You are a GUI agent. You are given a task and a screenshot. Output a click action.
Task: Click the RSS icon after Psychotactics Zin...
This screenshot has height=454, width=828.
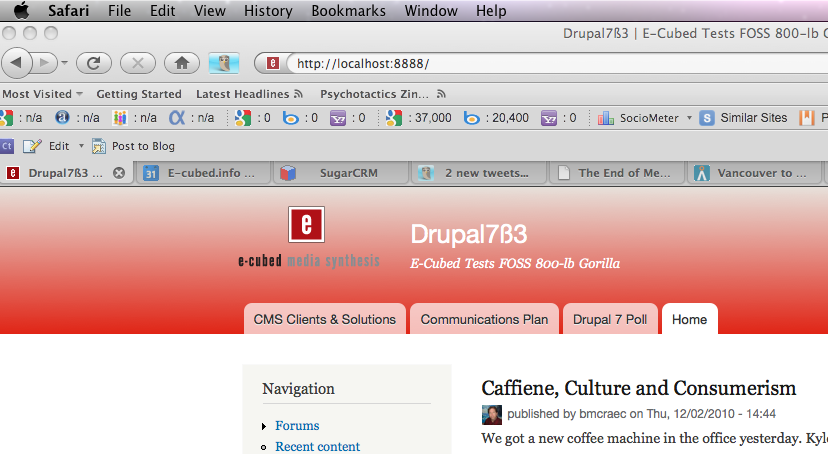(x=441, y=94)
